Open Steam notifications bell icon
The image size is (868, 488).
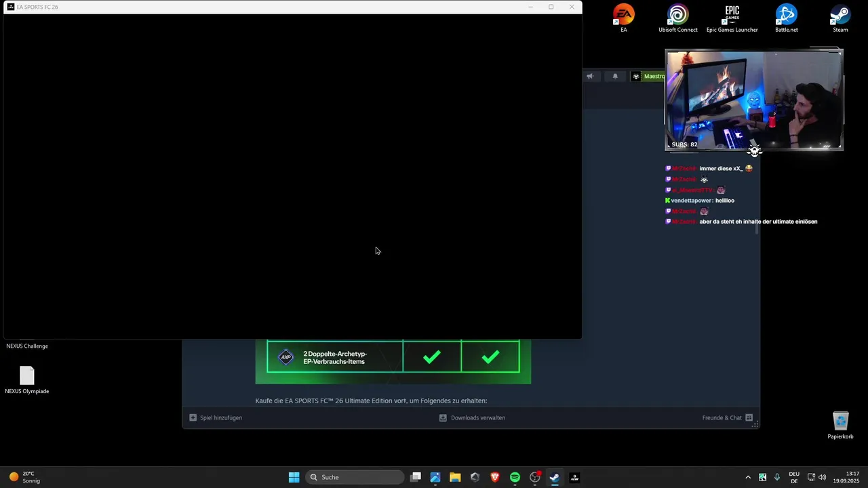click(615, 76)
